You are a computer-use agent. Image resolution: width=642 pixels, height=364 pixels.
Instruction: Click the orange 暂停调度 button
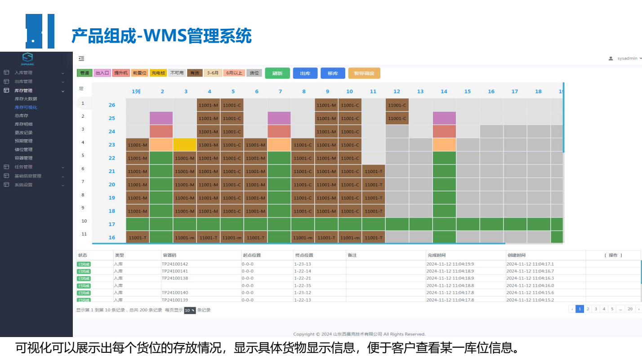tap(364, 73)
